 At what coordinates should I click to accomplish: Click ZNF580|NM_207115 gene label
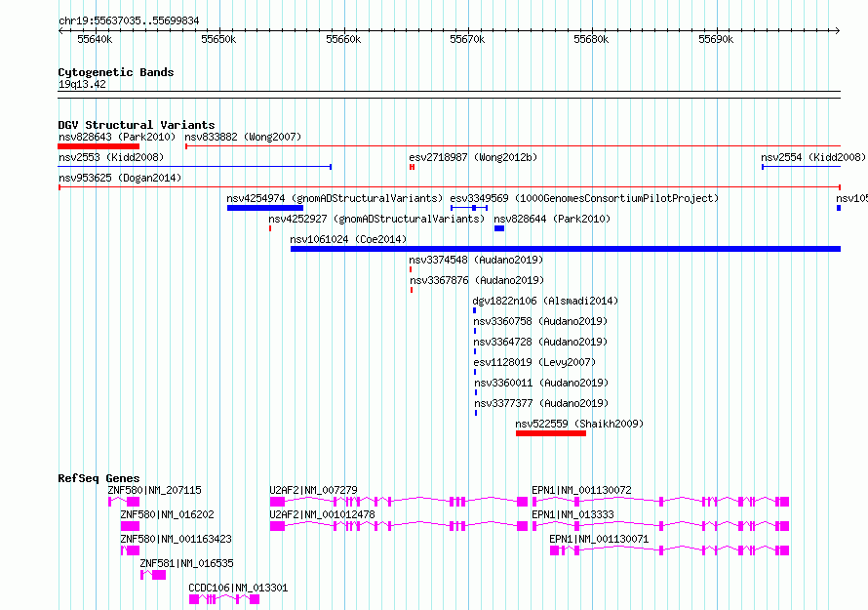coord(154,490)
